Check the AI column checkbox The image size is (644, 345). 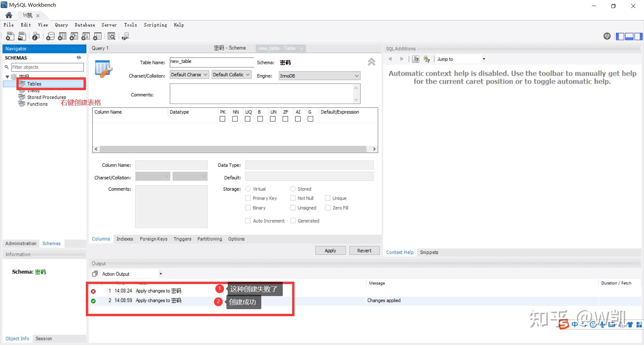pos(298,119)
